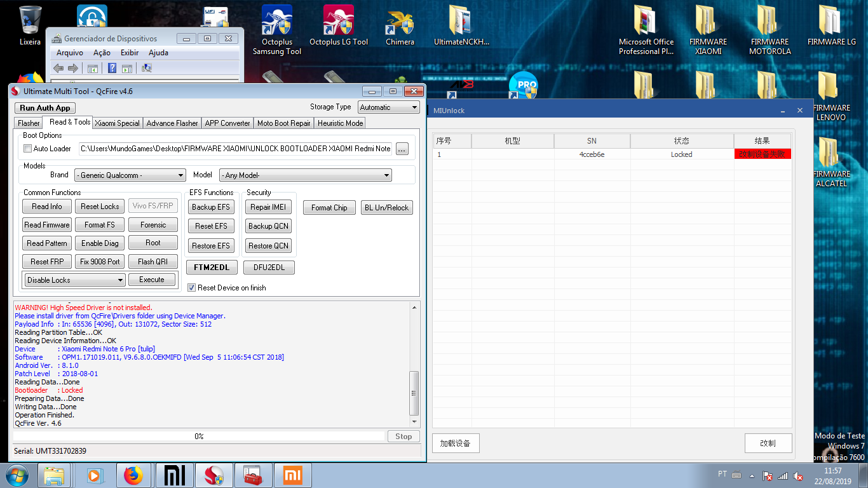The height and width of the screenshot is (488, 868).
Task: Open the Windows Start menu
Action: pos(17,475)
